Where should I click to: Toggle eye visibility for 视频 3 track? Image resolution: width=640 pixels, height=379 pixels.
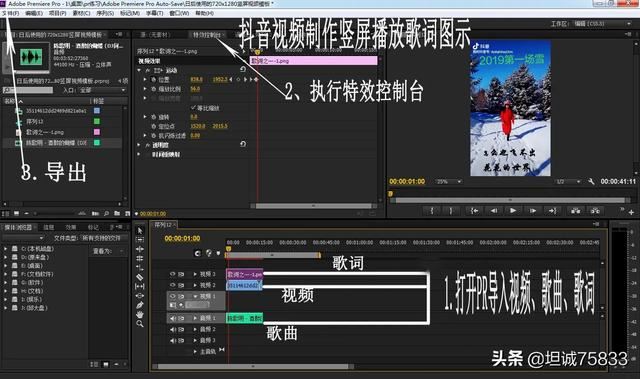point(173,274)
